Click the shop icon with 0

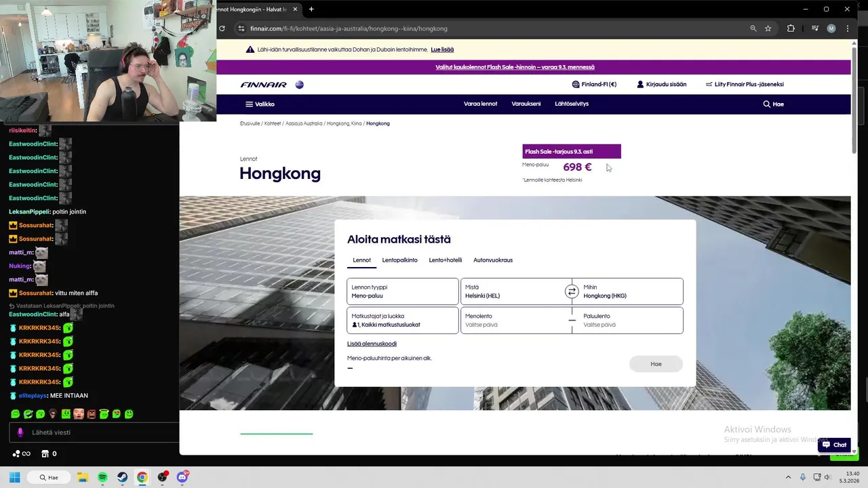click(49, 454)
